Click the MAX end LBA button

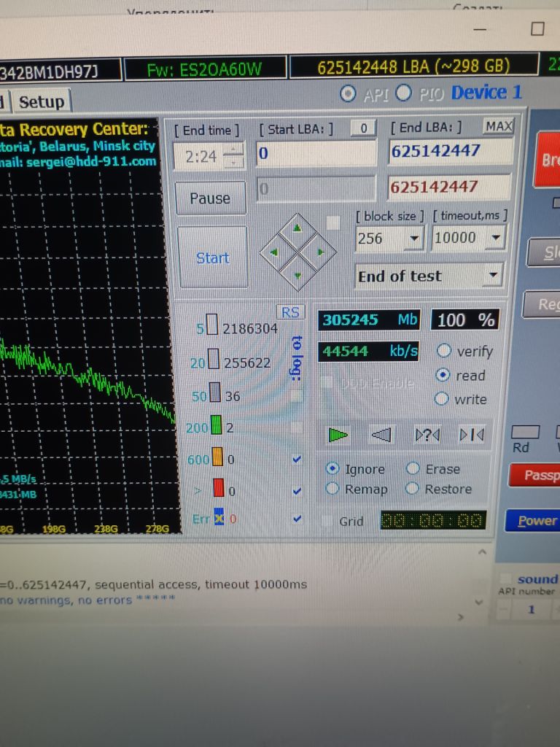pyautogui.click(x=498, y=126)
